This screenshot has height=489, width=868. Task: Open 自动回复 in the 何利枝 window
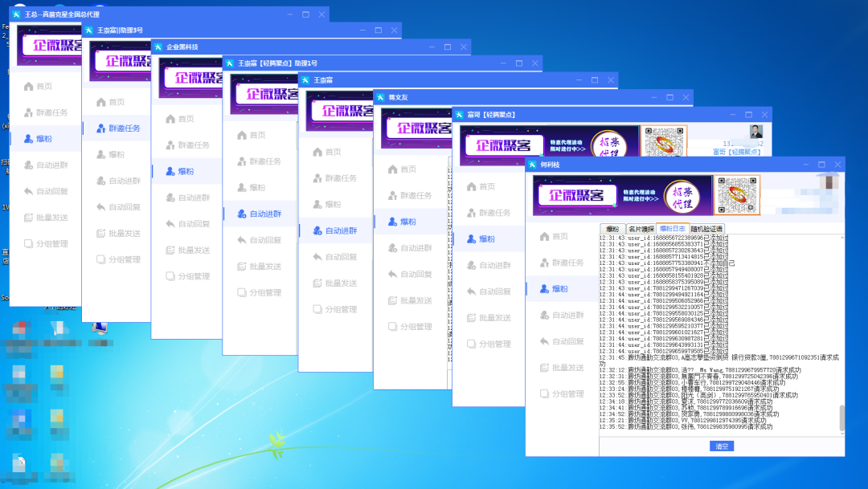pyautogui.click(x=561, y=341)
